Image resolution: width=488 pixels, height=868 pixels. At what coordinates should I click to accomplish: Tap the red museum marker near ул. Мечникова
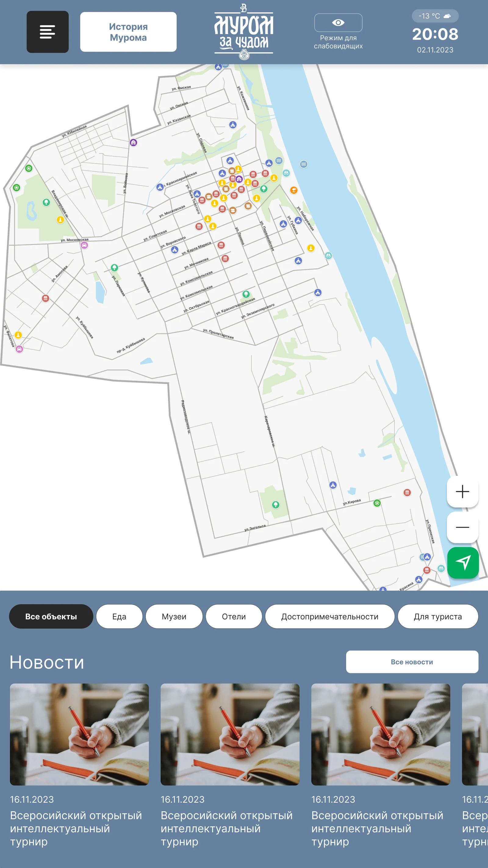click(x=225, y=259)
